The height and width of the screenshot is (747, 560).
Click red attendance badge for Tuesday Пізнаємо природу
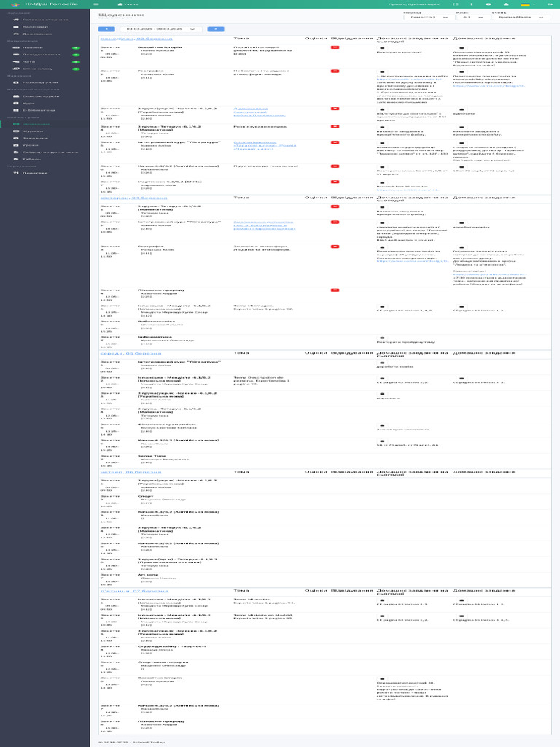335,290
